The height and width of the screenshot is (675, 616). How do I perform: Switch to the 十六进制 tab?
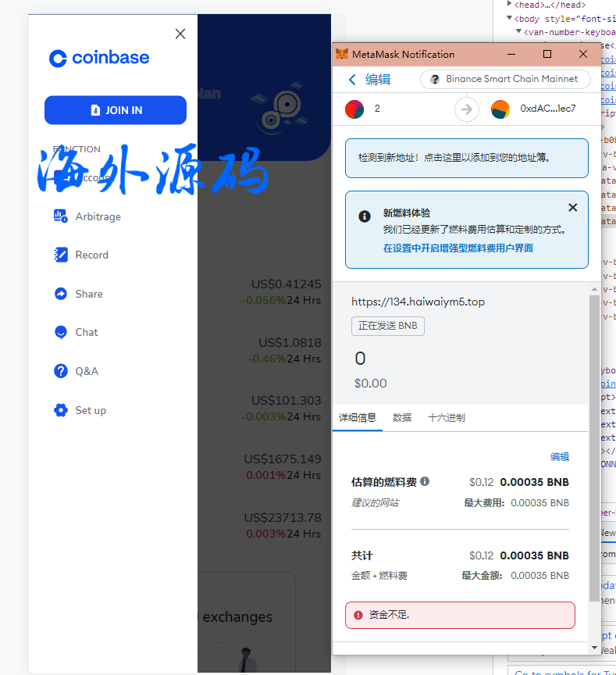pyautogui.click(x=446, y=418)
